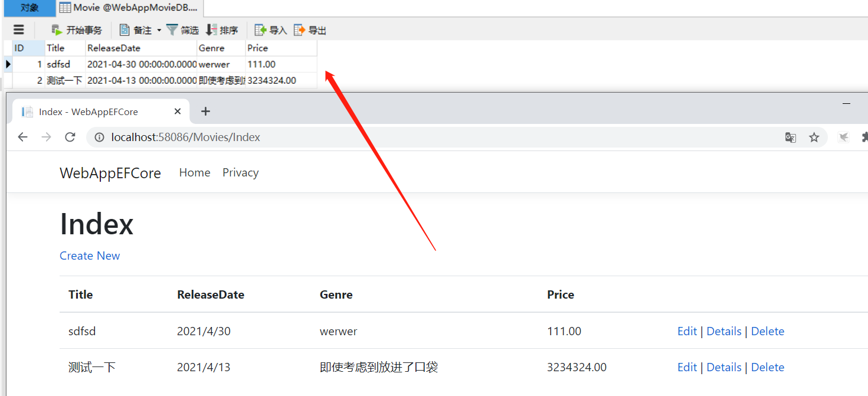This screenshot has width=868, height=396.
Task: Click the browser back arrow
Action: coord(22,137)
